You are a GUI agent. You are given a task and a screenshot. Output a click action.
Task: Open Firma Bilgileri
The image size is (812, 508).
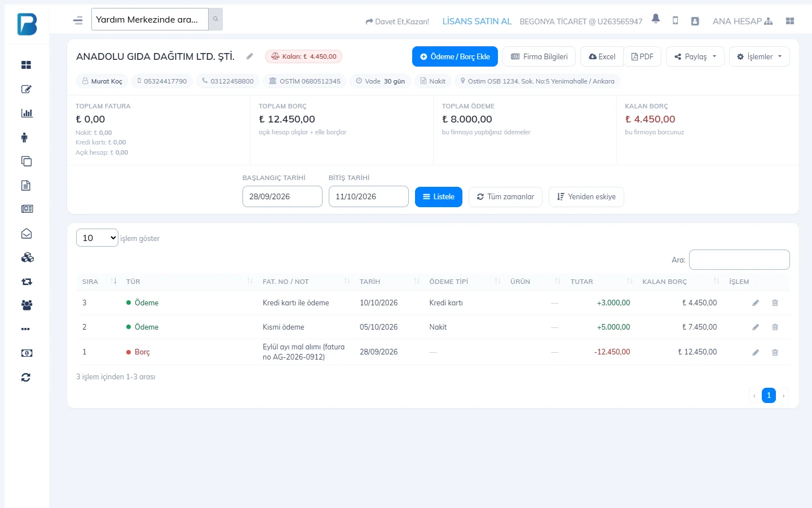(x=539, y=56)
